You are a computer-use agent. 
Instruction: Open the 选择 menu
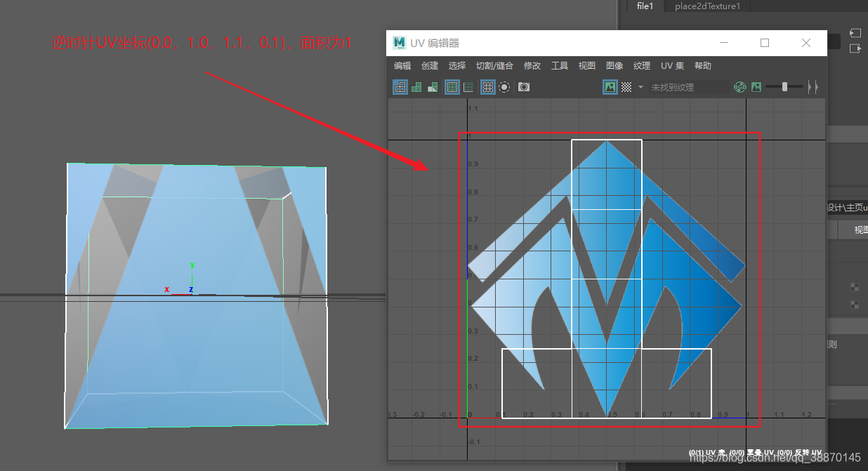click(x=457, y=66)
